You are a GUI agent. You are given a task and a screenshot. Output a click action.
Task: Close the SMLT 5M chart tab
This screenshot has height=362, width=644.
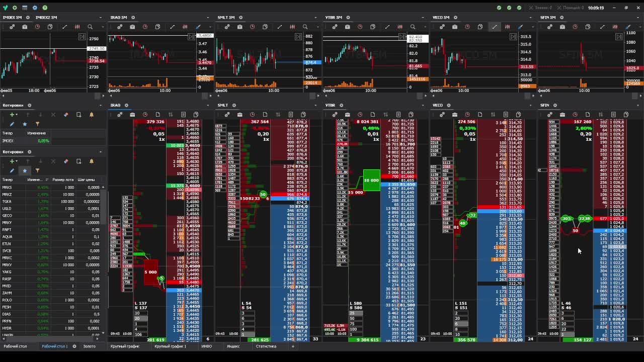241,18
